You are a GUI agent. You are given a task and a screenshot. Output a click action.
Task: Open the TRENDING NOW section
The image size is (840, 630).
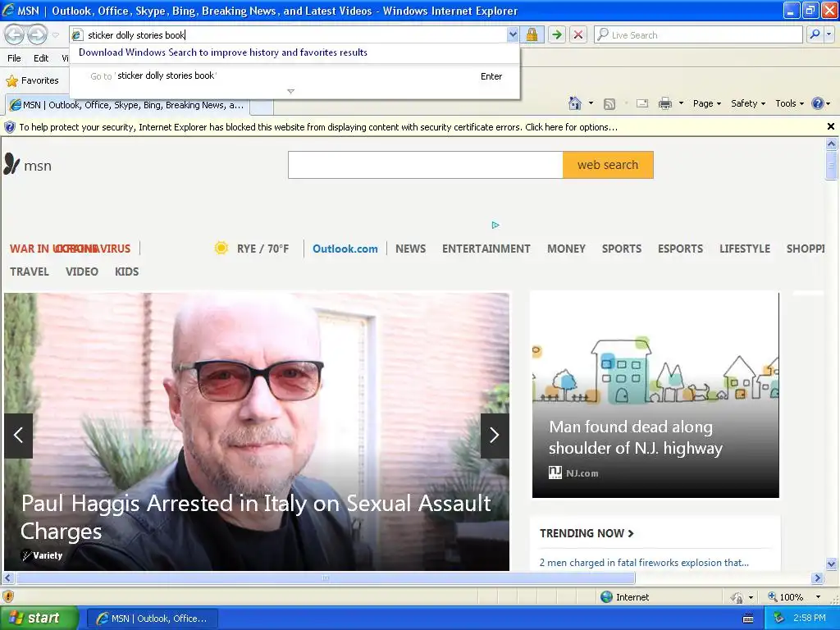(x=587, y=533)
